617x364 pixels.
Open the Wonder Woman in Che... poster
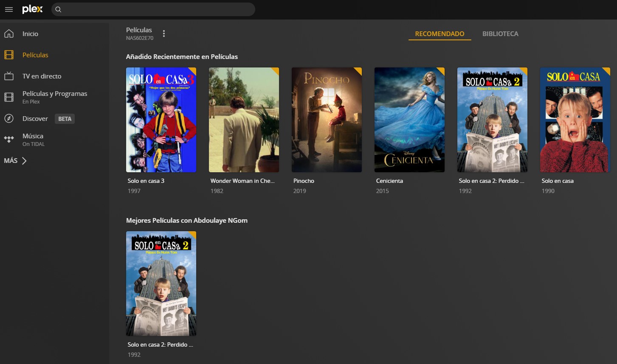point(244,120)
